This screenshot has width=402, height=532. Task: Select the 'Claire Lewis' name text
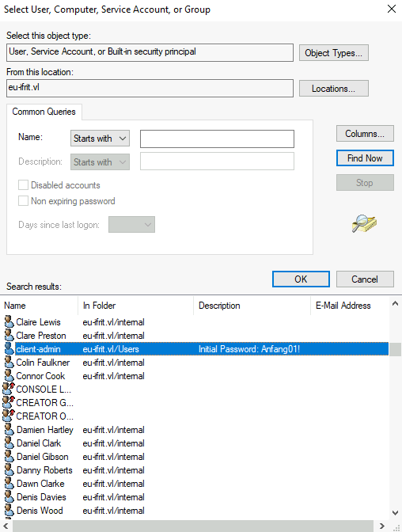coord(38,322)
